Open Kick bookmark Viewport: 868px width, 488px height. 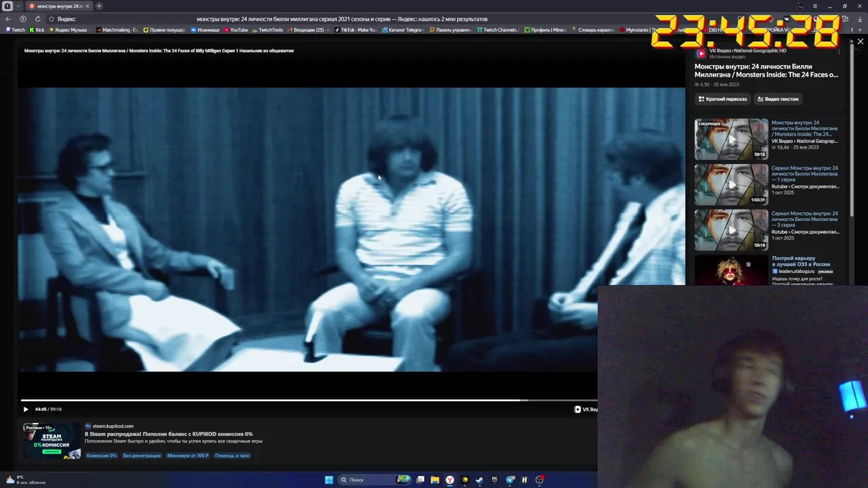coord(37,30)
